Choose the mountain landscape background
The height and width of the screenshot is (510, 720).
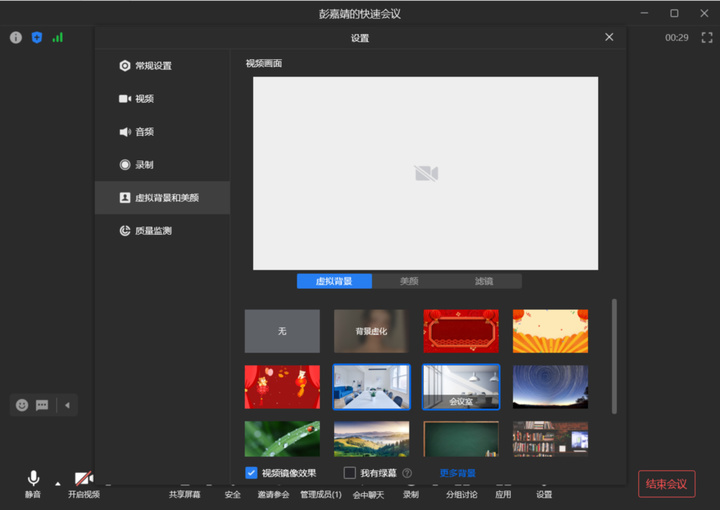[x=371, y=439]
